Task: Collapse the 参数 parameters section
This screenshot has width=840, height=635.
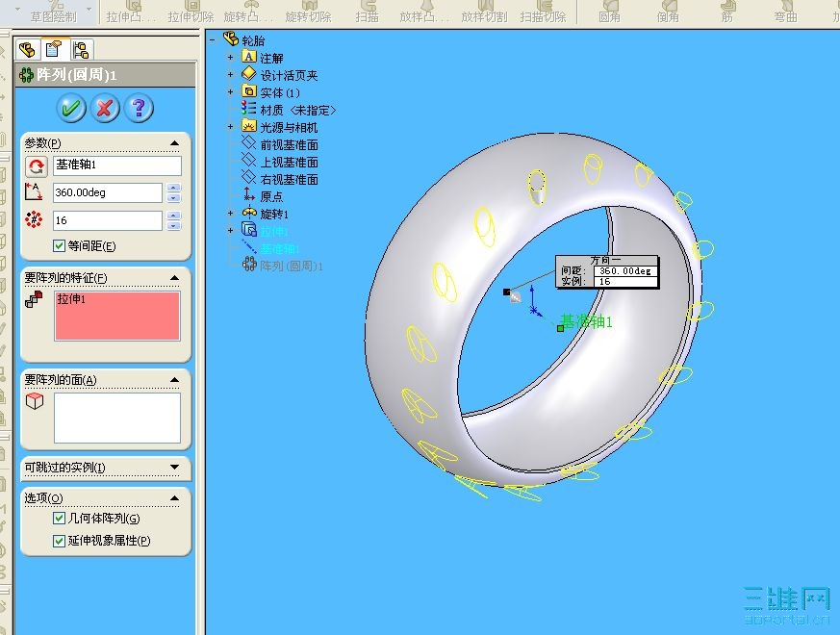Action: [174, 143]
